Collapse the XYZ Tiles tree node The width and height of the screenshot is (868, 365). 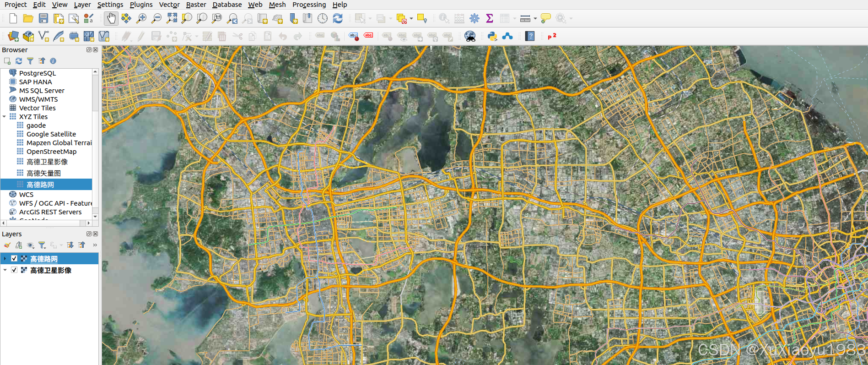(x=4, y=117)
